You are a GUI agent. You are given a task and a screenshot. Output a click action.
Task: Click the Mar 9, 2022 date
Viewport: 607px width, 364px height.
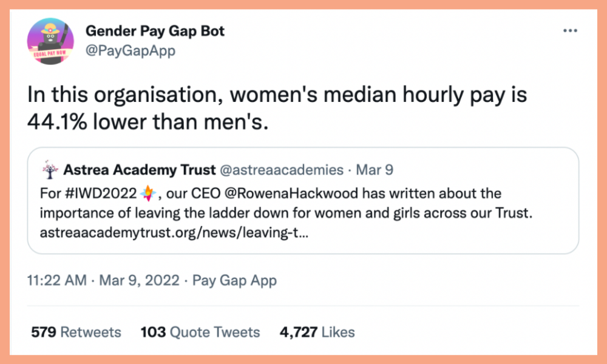coord(140,280)
